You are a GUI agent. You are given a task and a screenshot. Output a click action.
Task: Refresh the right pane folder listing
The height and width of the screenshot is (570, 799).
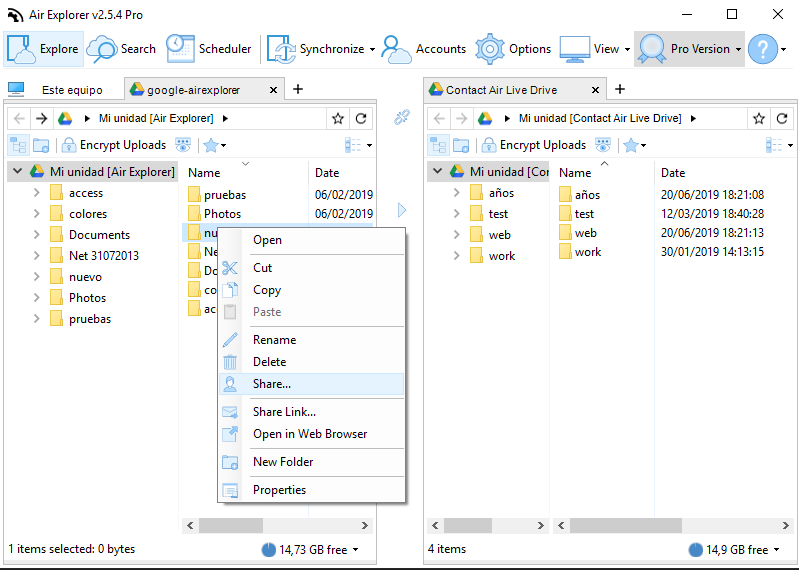(x=782, y=119)
